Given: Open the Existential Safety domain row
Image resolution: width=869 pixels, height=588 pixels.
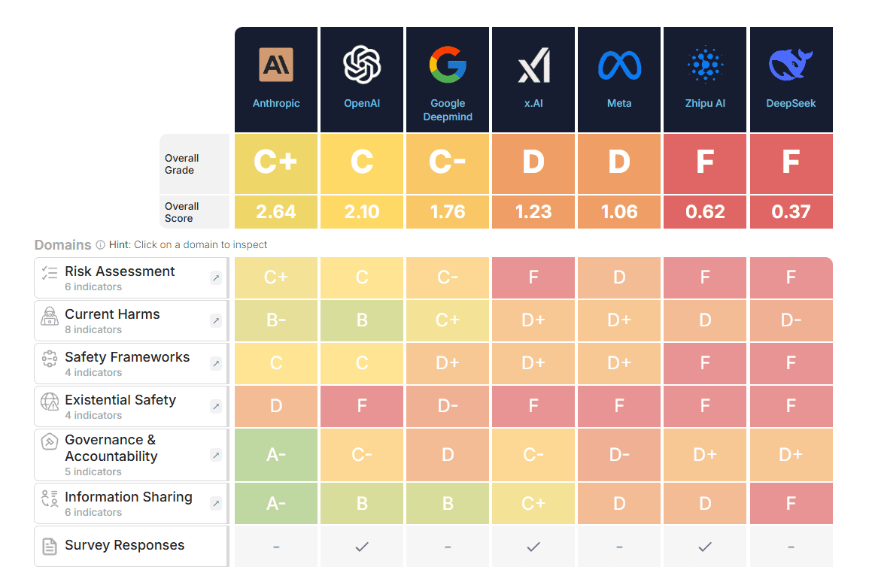Looking at the screenshot, I should (x=132, y=406).
